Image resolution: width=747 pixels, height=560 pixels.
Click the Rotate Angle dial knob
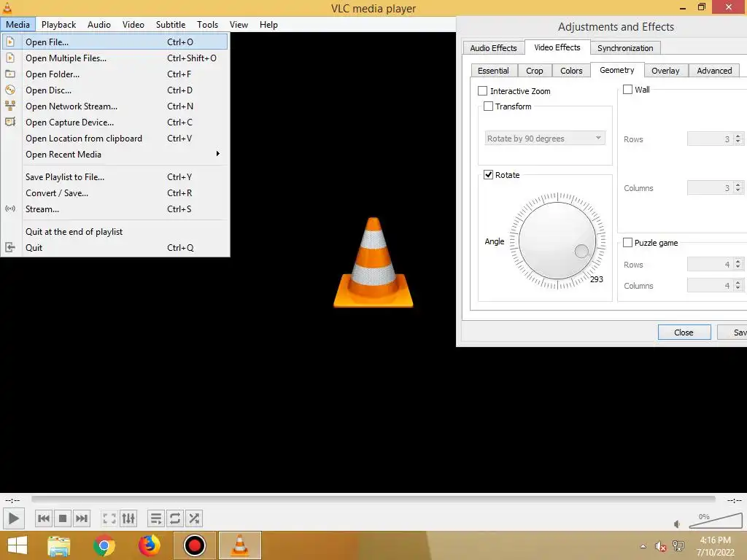(x=557, y=241)
